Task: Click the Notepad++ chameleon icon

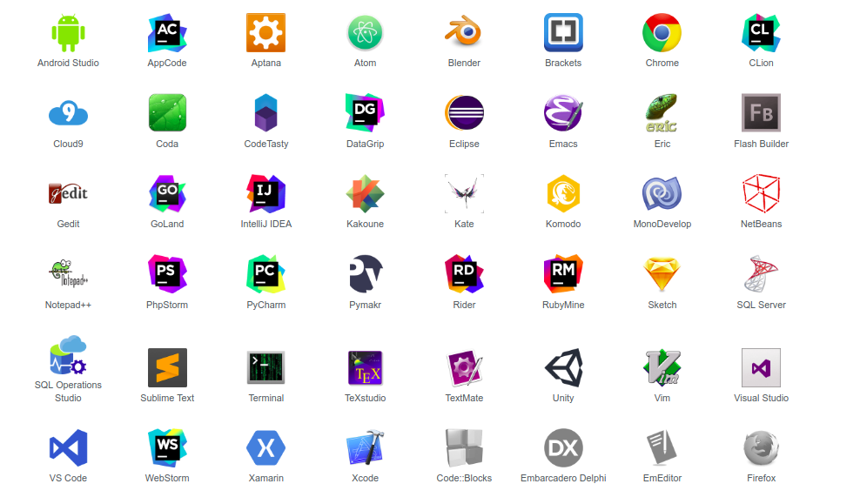Action: (68, 273)
